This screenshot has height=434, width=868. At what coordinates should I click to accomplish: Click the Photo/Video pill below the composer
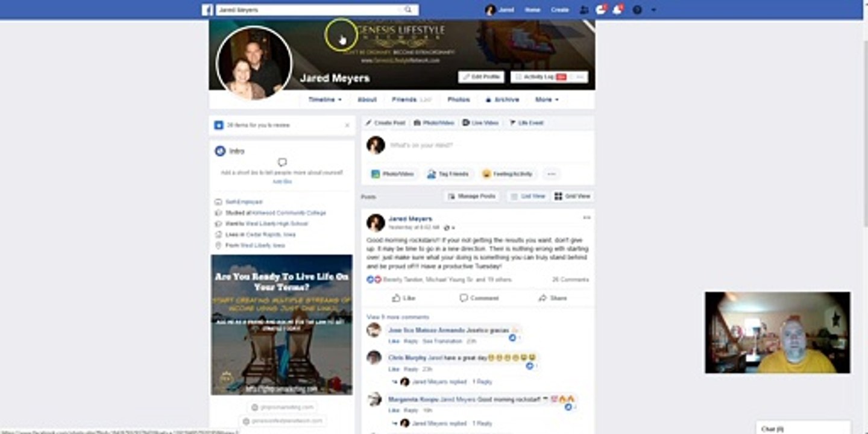[x=392, y=174]
